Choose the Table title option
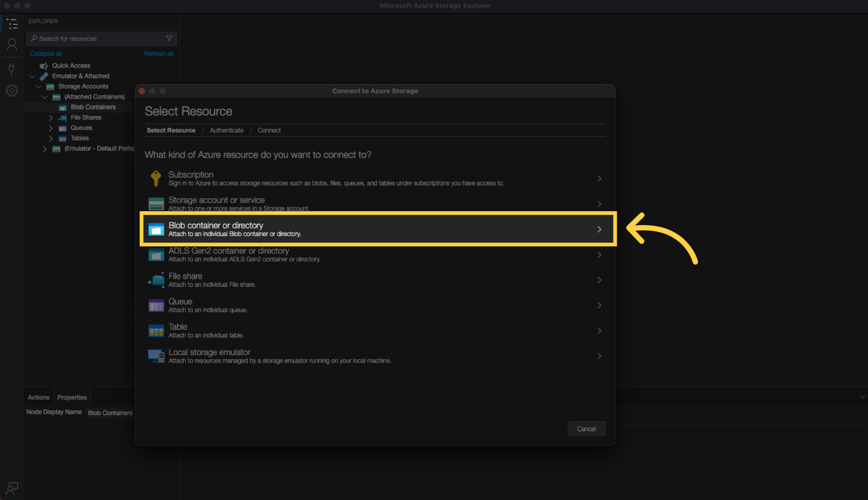The width and height of the screenshot is (868, 500). 178,327
